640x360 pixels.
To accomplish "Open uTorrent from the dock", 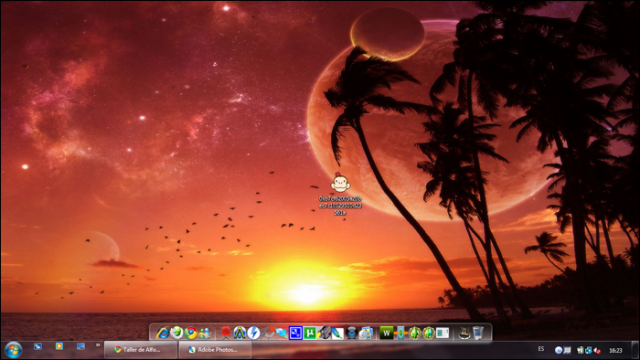I will coord(309,333).
